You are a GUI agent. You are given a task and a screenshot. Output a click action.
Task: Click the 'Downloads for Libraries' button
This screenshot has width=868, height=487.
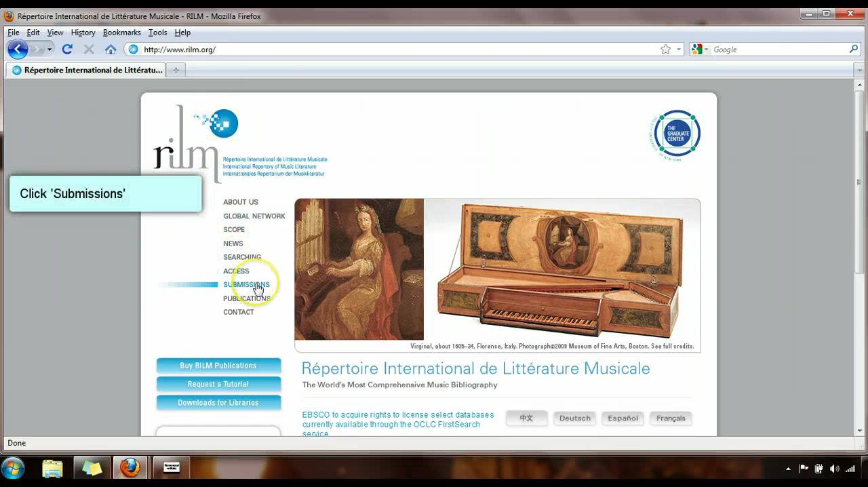[x=218, y=402]
